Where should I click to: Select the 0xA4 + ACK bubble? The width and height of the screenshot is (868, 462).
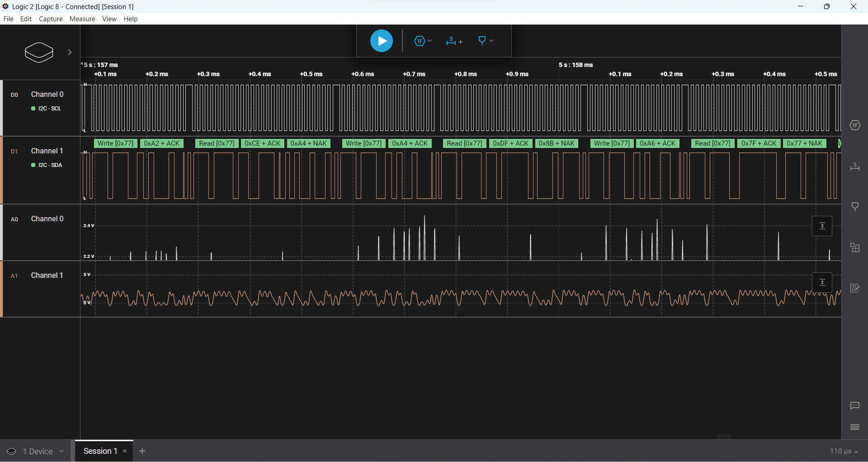pos(410,143)
